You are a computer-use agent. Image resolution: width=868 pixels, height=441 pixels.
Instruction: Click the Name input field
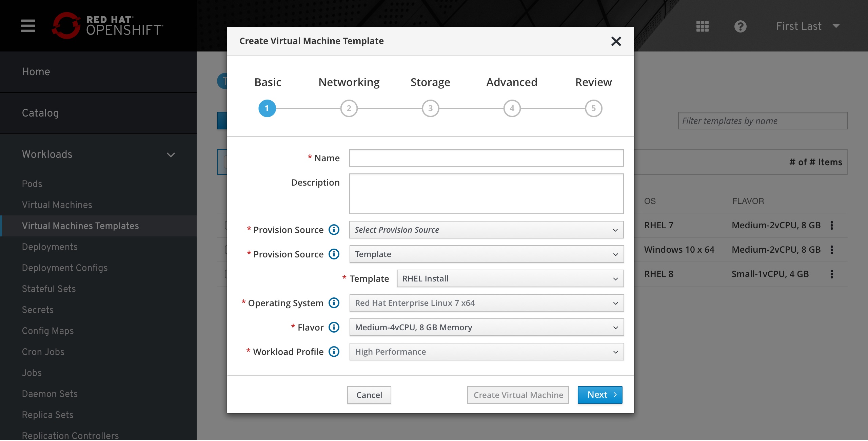click(x=487, y=158)
